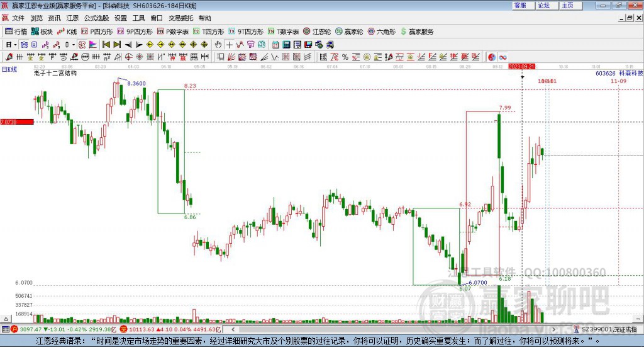Select the n² square tool icon
The height and width of the screenshot is (347, 644).
coord(107,57)
